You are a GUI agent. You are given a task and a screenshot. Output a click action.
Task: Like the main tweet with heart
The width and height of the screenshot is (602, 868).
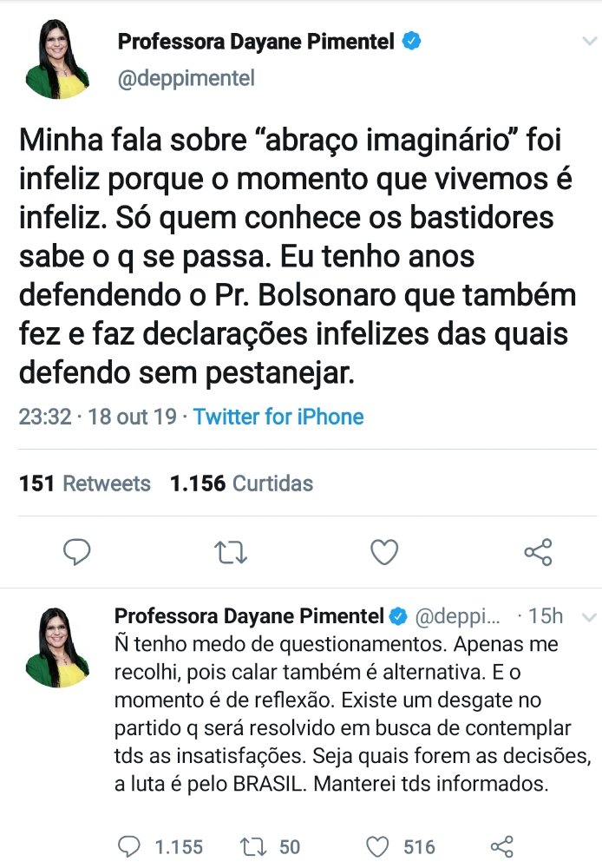click(384, 551)
